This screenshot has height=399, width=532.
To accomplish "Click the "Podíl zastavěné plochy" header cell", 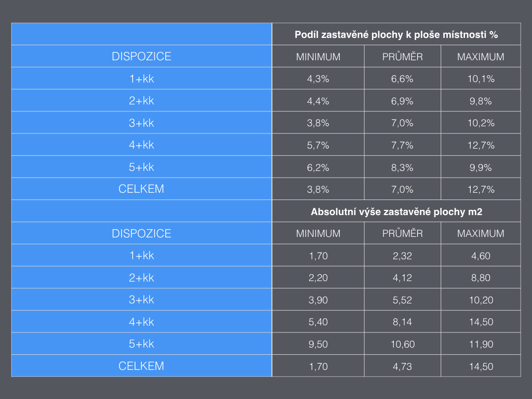I will pyautogui.click(x=396, y=35).
